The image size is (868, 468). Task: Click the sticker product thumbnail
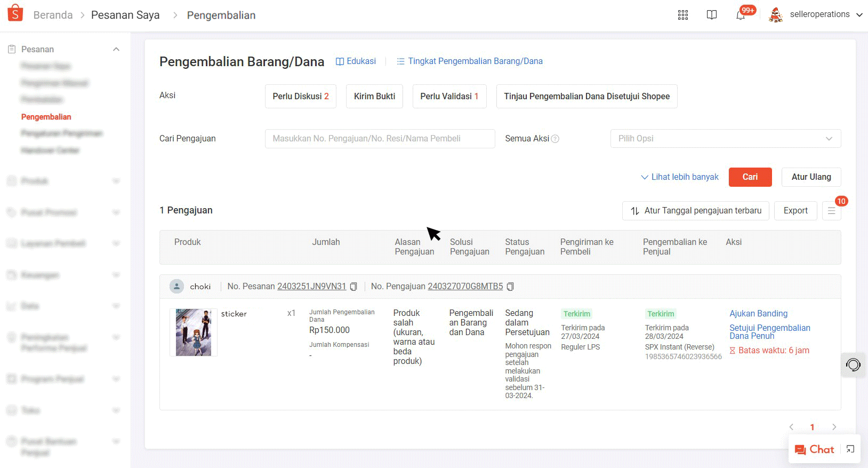point(194,332)
